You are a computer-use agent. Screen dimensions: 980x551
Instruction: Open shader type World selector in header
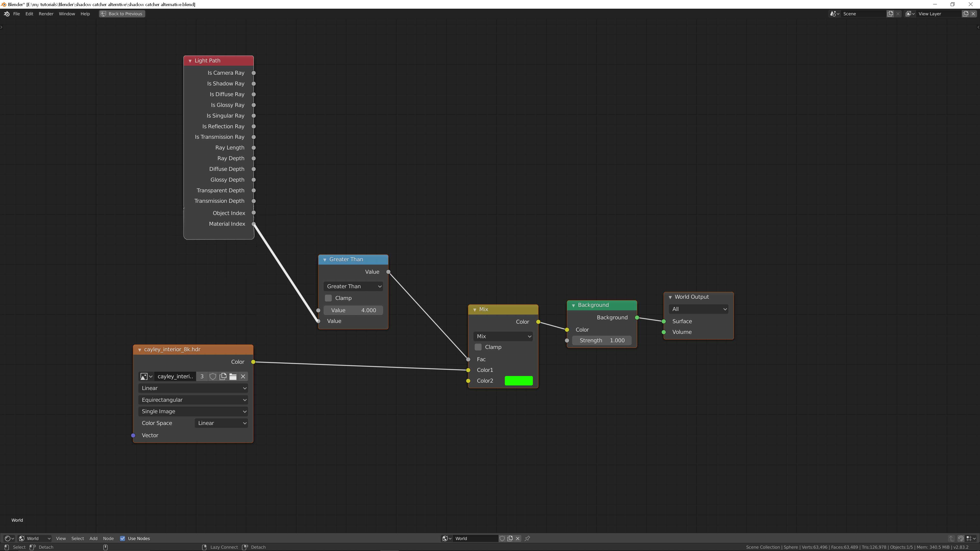tap(35, 539)
